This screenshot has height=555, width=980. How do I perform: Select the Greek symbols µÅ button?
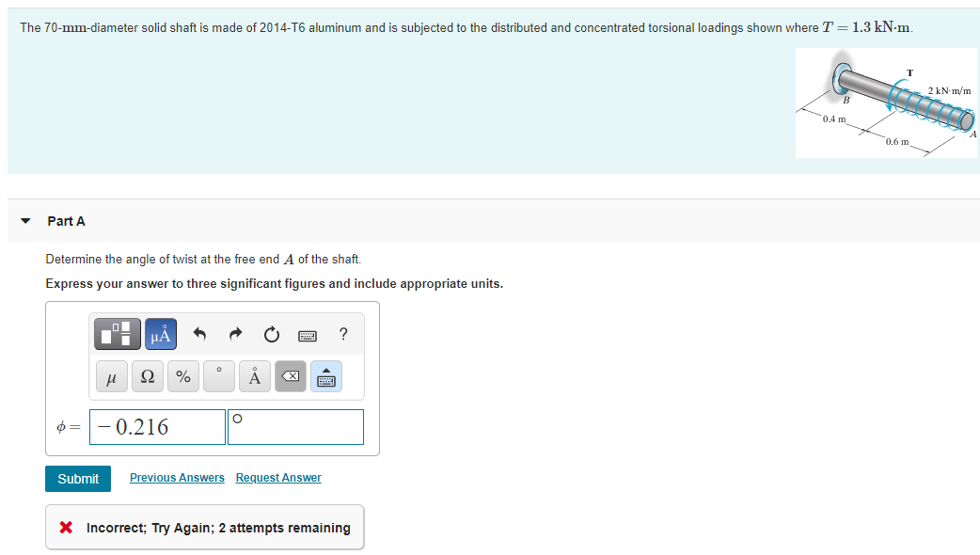click(x=161, y=334)
